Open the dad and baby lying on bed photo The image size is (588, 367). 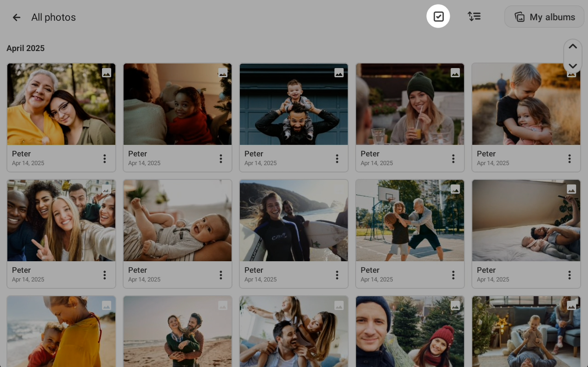(526, 221)
